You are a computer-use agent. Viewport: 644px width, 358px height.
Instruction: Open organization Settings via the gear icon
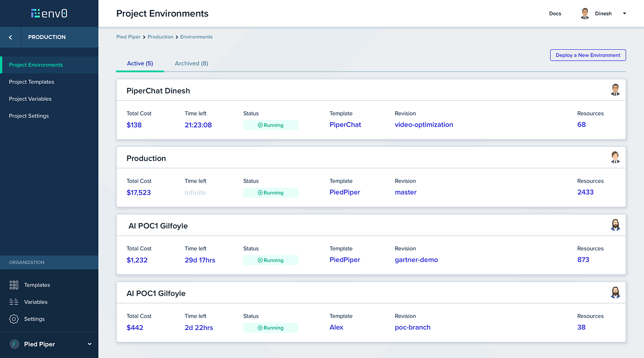coord(14,319)
